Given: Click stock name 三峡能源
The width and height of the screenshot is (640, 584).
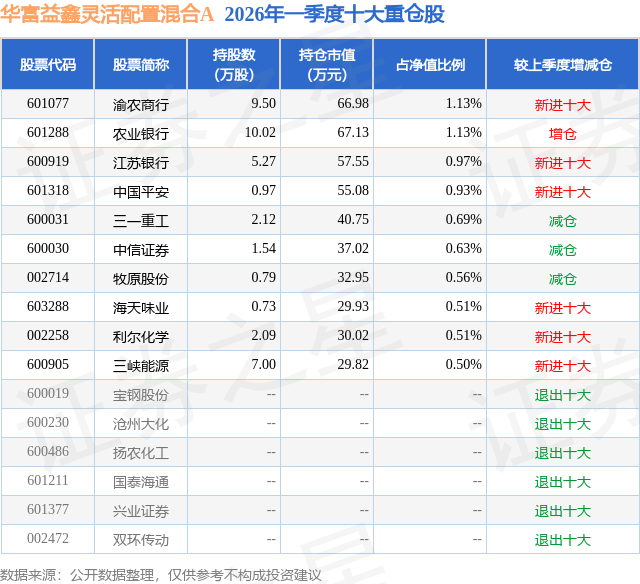Looking at the screenshot, I should (x=141, y=366).
